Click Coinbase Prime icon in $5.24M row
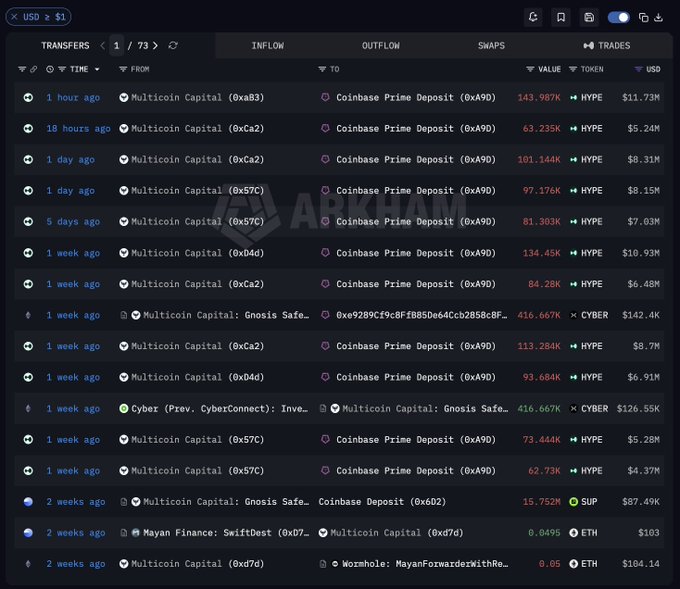Image resolution: width=680 pixels, height=589 pixels. pos(325,128)
